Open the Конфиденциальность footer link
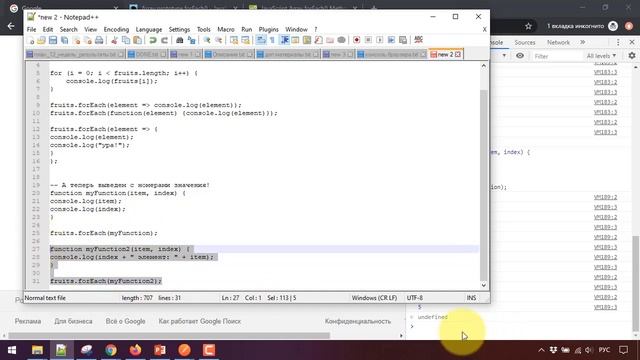This screenshot has width=640, height=360. (x=358, y=322)
